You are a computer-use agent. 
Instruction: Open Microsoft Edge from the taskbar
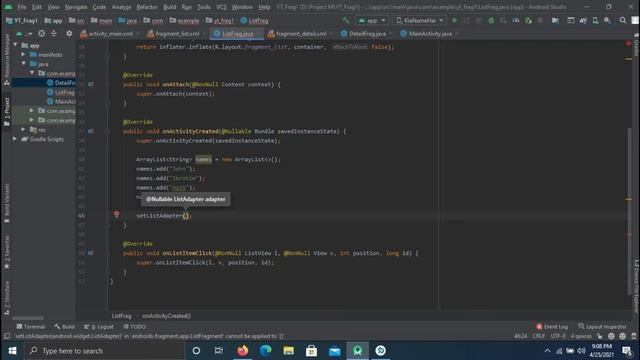click(266, 351)
